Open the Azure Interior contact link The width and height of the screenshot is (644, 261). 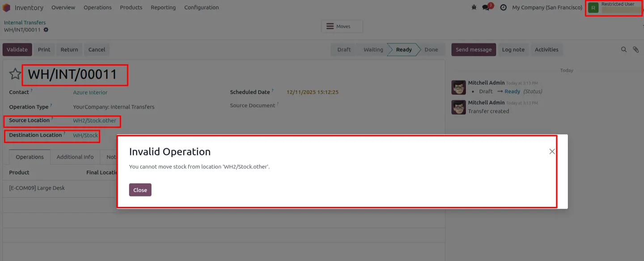point(90,93)
